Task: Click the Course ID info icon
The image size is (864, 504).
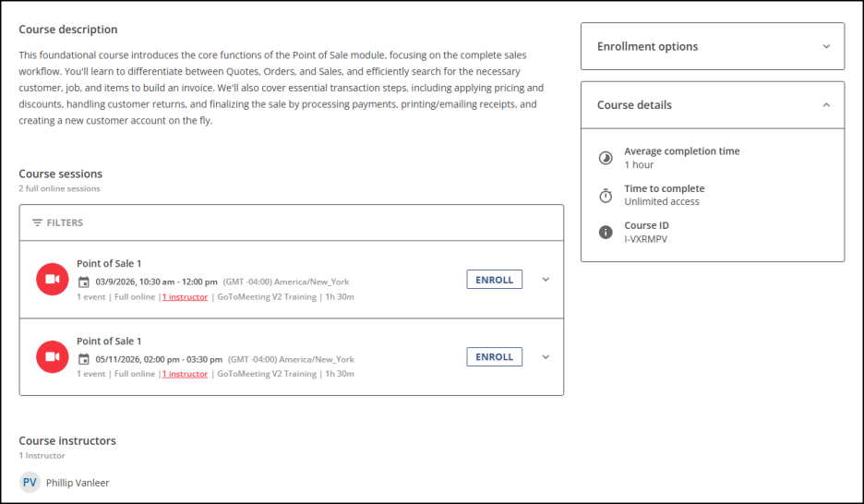Action: point(606,232)
